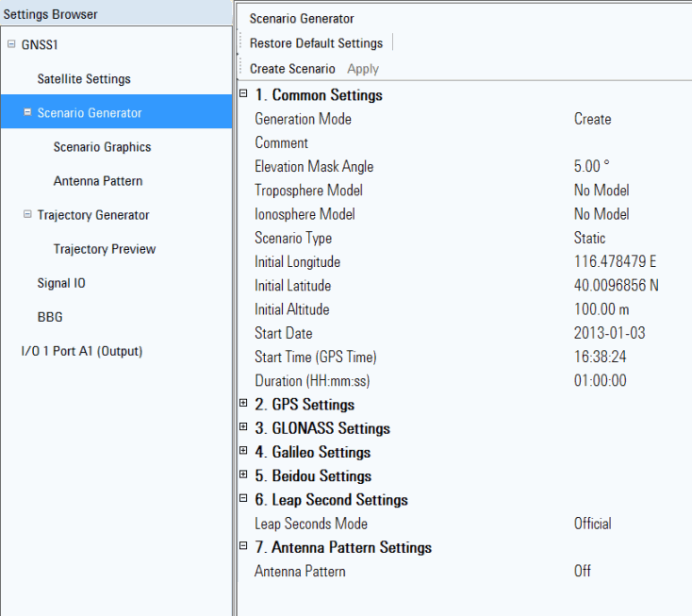Click the Elevation Mask Angle value field
Image resolution: width=692 pixels, height=616 pixels.
click(x=622, y=166)
